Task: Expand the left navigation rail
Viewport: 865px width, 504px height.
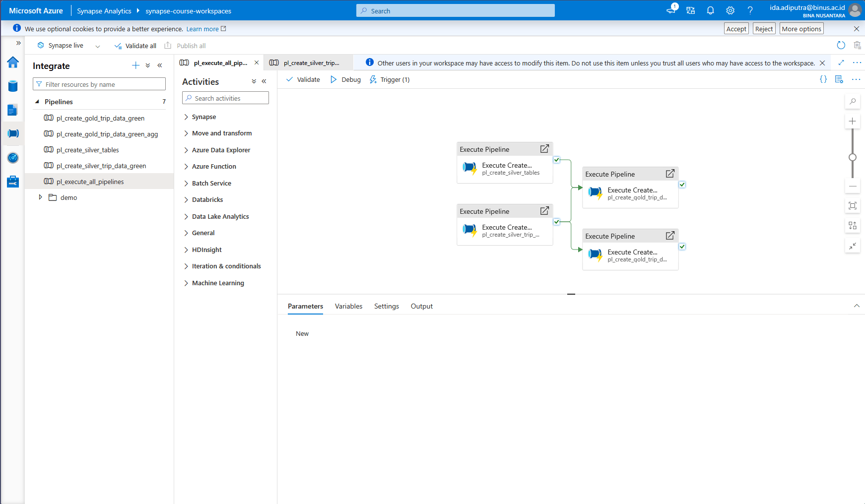Action: click(18, 43)
